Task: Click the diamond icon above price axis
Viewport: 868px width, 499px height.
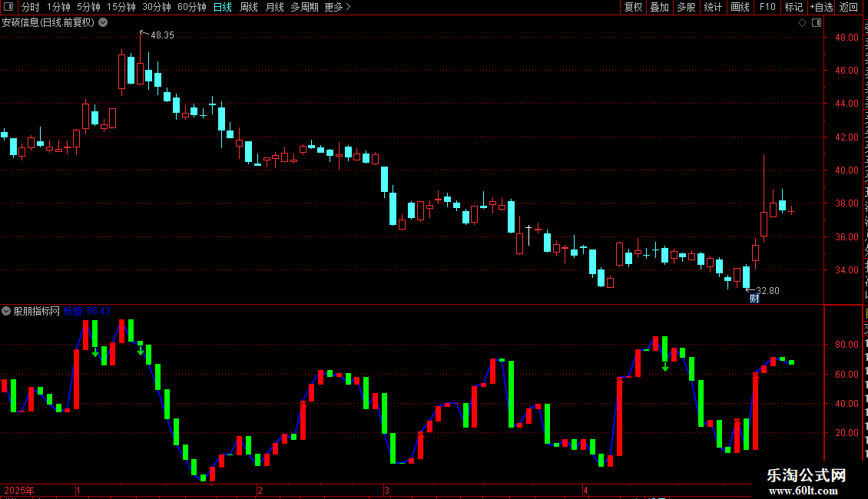Action: (x=802, y=23)
